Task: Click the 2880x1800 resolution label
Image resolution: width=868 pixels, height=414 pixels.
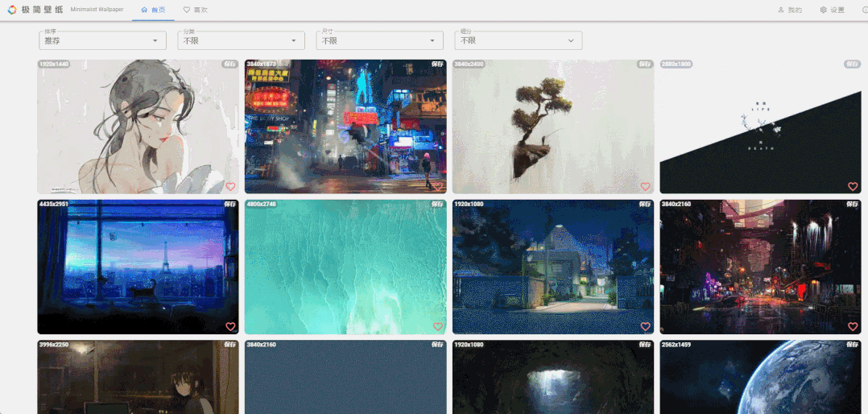Action: pos(676,64)
